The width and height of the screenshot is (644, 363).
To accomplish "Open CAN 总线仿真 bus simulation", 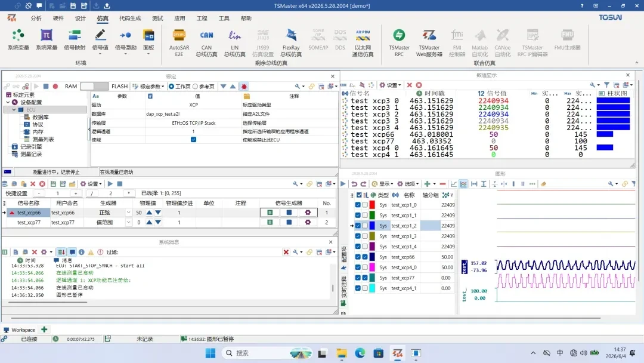I will pos(206,42).
